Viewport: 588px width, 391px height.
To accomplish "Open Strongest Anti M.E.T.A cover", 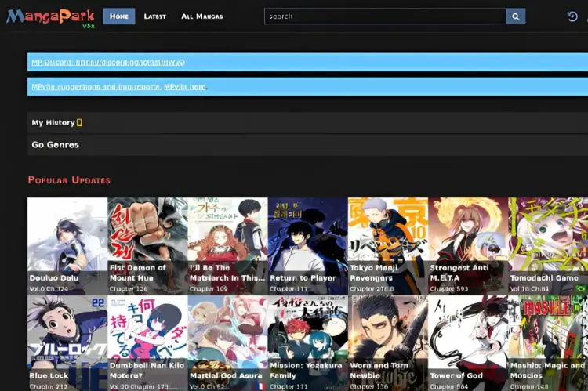I will pyautogui.click(x=468, y=245).
